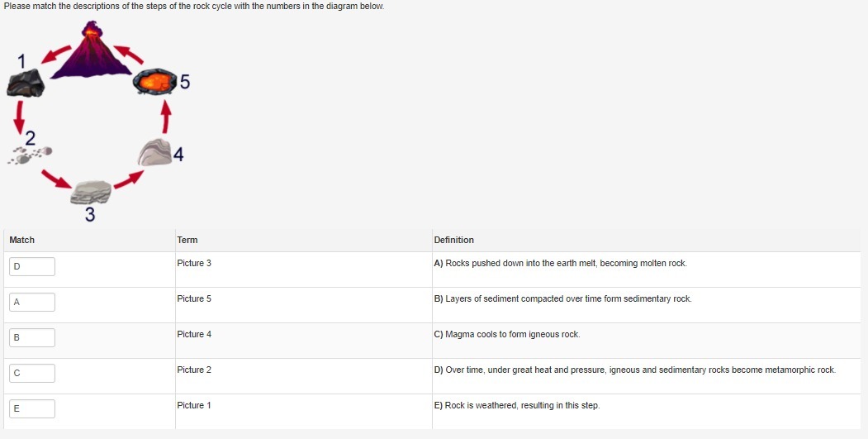Click the match input box for Picture 1
868x439 pixels.
tap(32, 408)
